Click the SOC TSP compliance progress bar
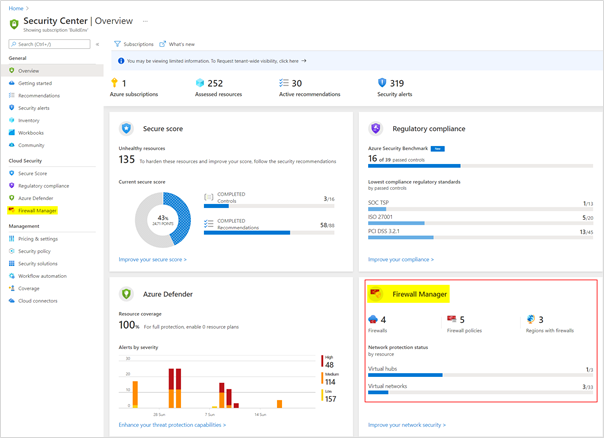The width and height of the screenshot is (604, 438). (480, 209)
